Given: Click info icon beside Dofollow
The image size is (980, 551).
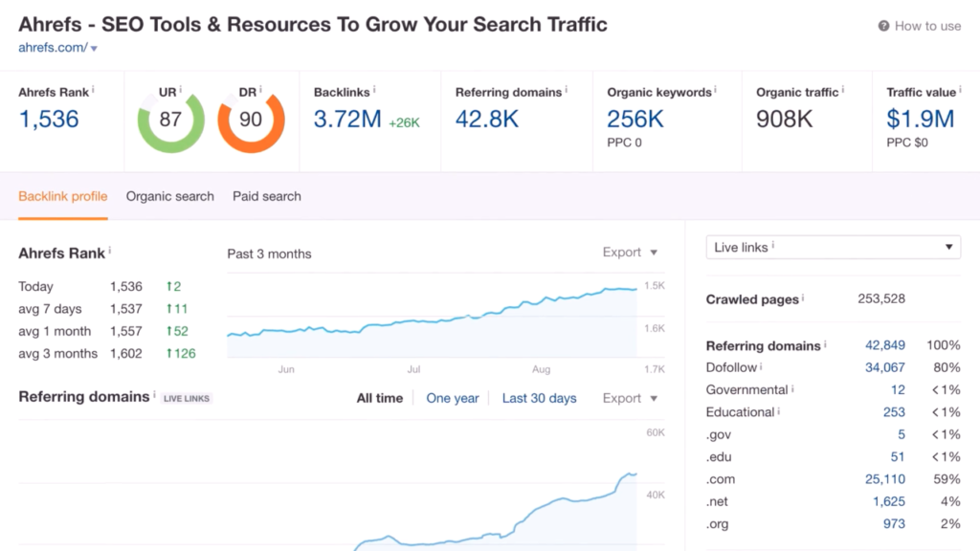Looking at the screenshot, I should (761, 366).
